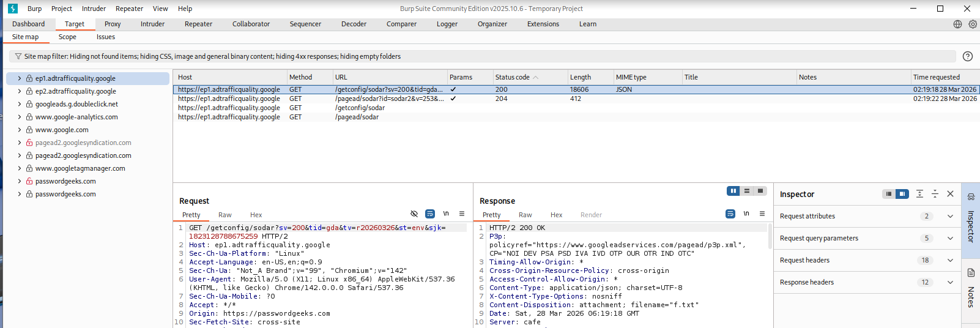Toggle show newline characters in Request
980x328 pixels.
(x=446, y=214)
